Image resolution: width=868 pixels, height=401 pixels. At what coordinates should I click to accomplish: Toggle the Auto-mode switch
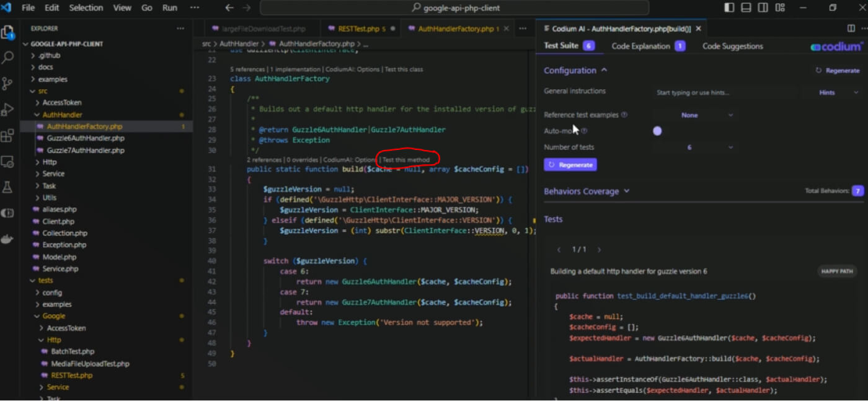tap(657, 131)
